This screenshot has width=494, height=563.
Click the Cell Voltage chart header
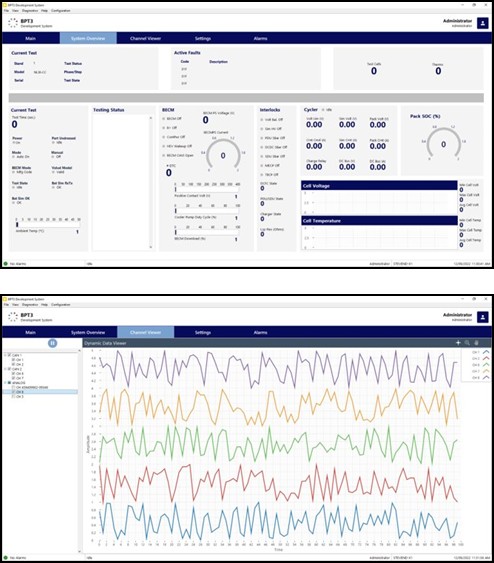(379, 186)
